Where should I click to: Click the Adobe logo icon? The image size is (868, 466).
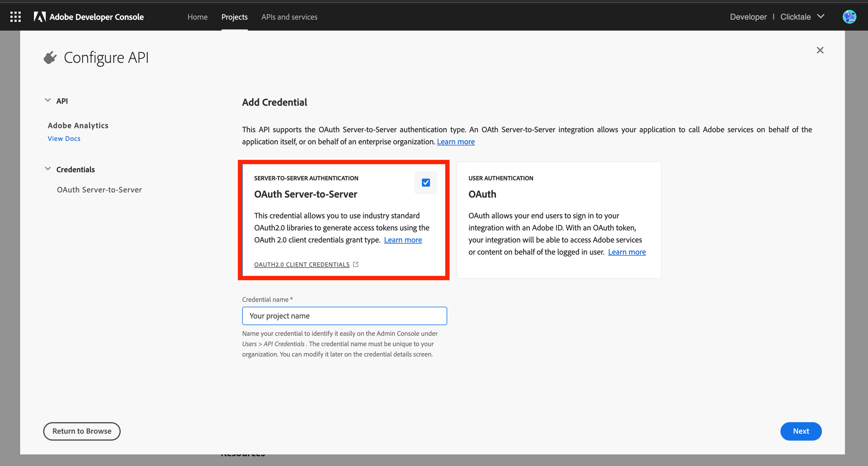pyautogui.click(x=39, y=17)
